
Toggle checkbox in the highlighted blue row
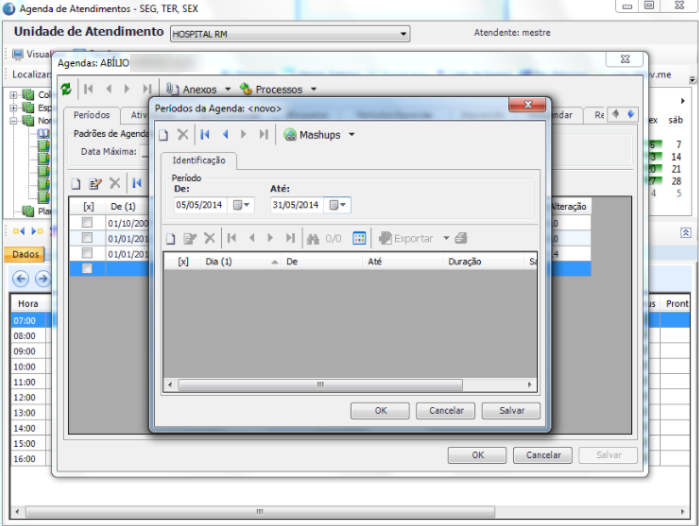click(x=87, y=268)
